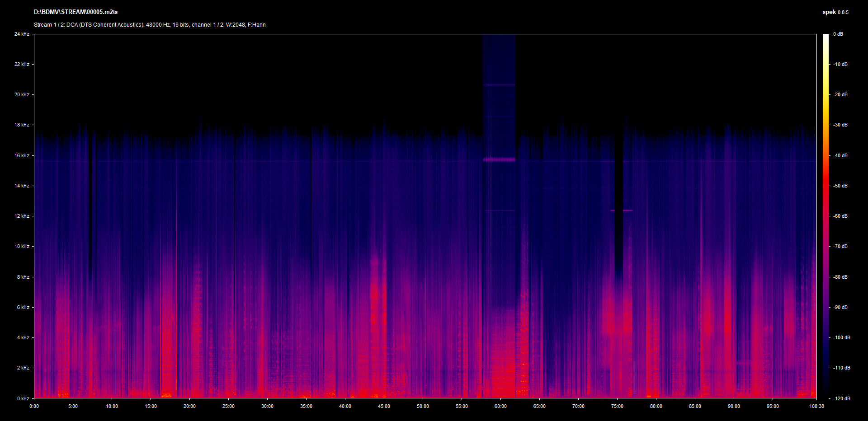
Task: Click the dB color gradient bar
Action: (826, 216)
